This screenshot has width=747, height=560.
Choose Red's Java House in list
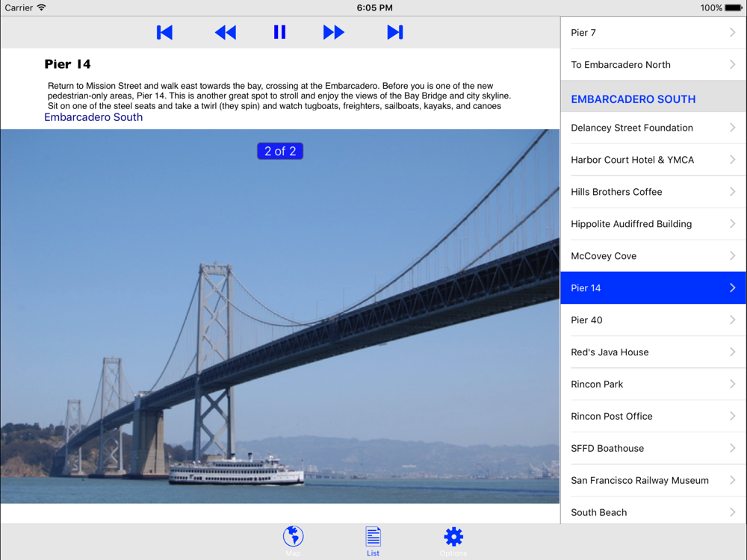(642, 352)
